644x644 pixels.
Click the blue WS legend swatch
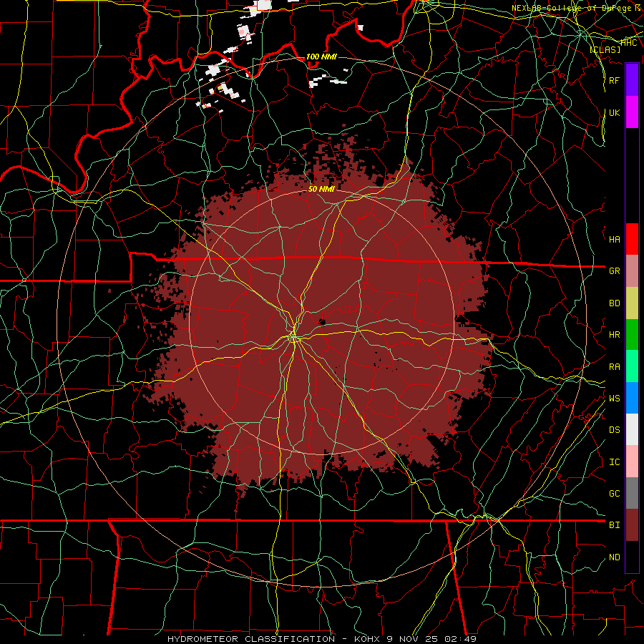pos(632,398)
